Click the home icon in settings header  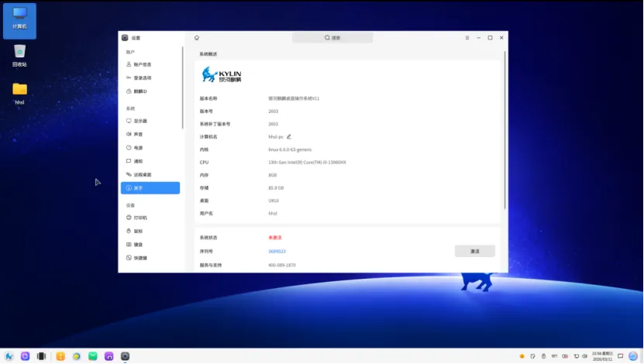(x=197, y=38)
